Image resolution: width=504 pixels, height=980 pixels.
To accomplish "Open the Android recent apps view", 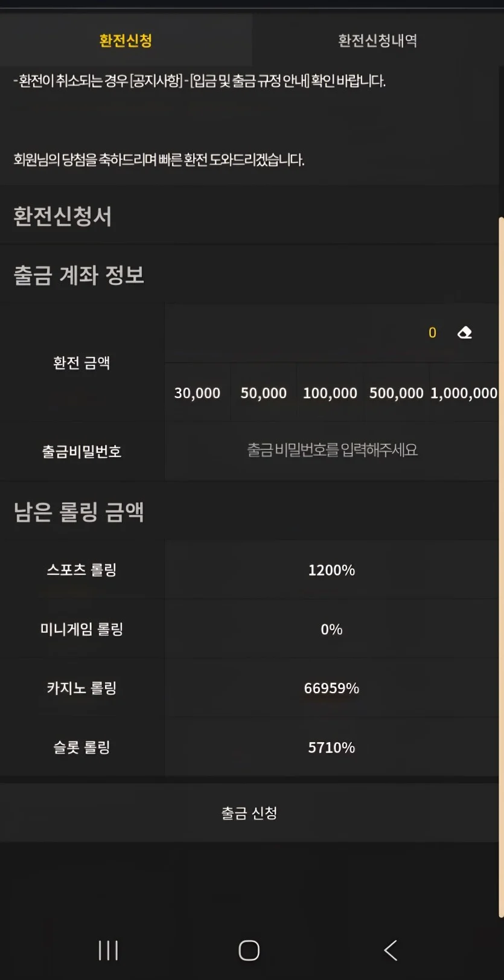I will click(x=109, y=950).
